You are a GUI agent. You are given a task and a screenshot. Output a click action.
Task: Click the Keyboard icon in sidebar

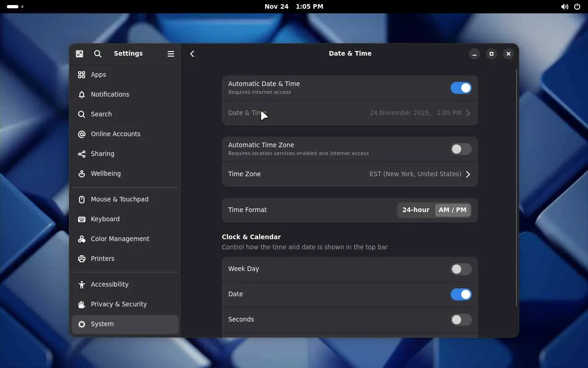pos(82,219)
